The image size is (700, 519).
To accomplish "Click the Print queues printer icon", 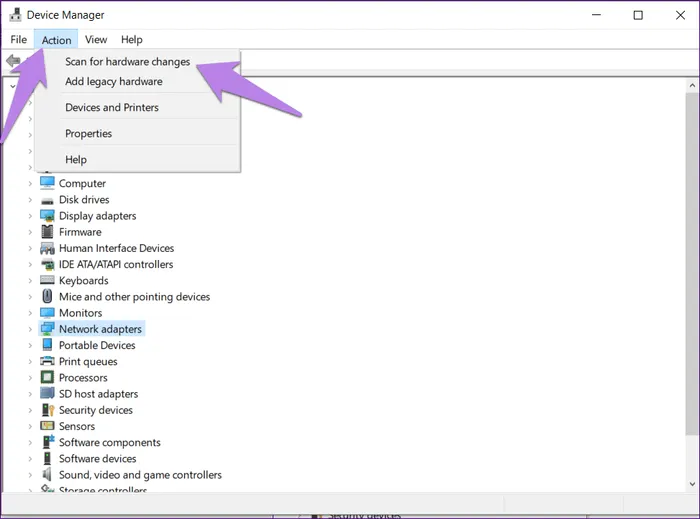I will (47, 362).
